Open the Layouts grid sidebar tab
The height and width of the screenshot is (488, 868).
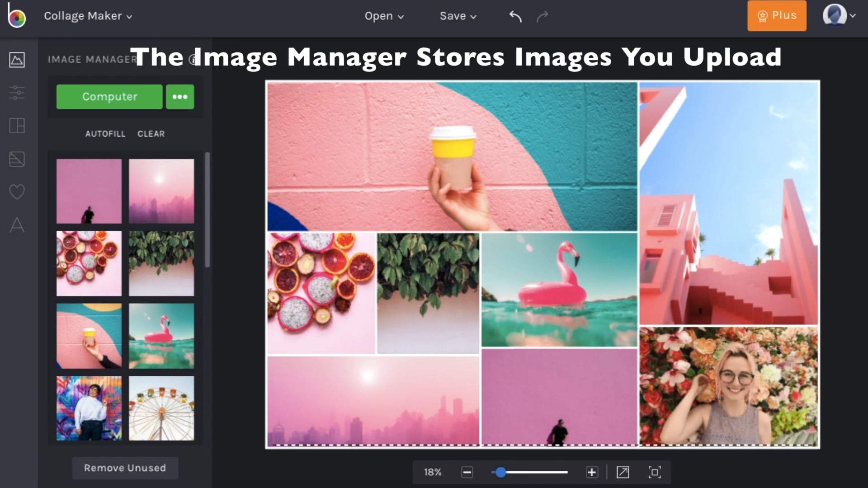(x=17, y=126)
